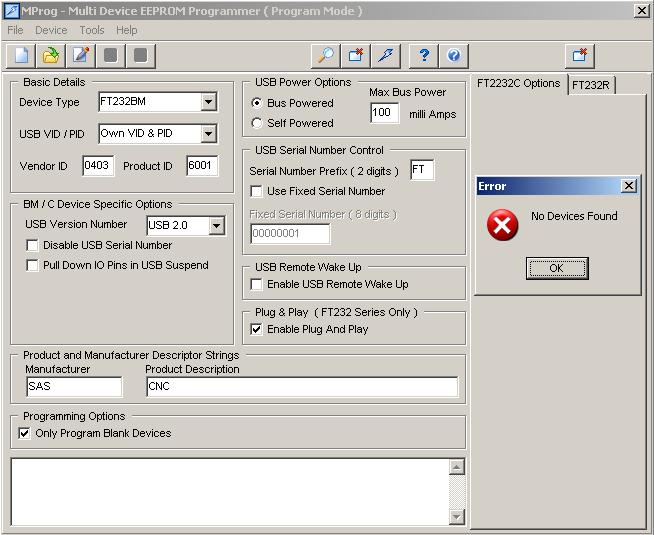
Task: Click the erase device icon beside magnifier
Action: pyautogui.click(x=356, y=55)
